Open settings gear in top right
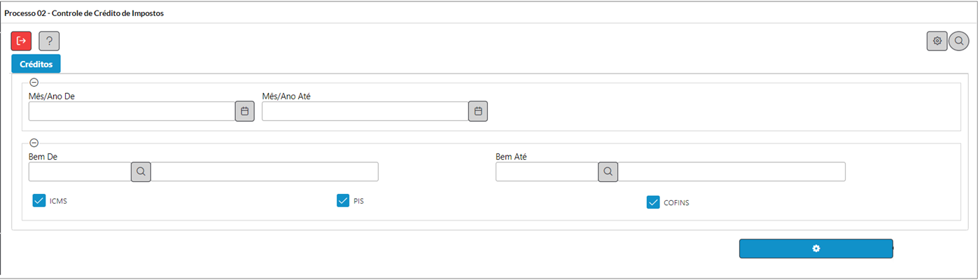 click(937, 41)
